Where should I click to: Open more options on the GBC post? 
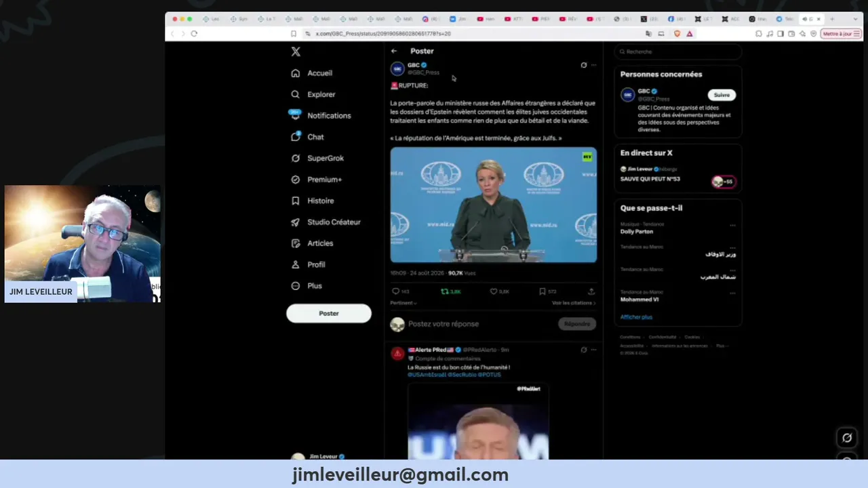pos(593,65)
